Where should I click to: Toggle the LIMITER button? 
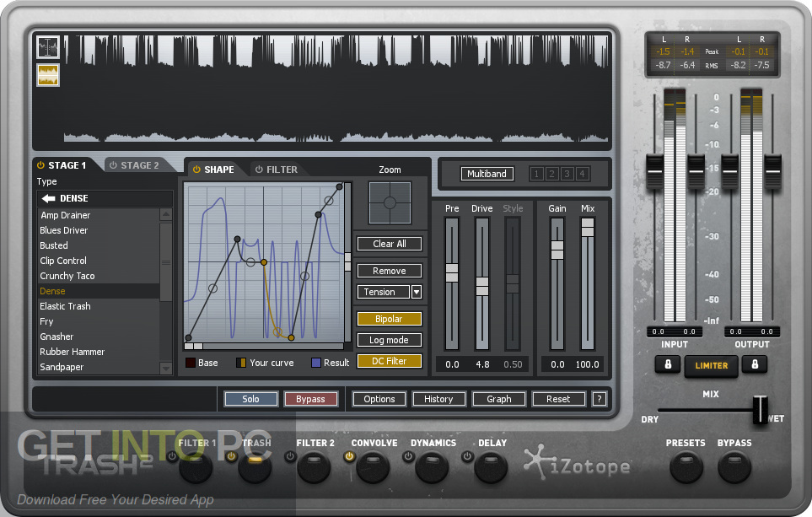click(x=711, y=365)
